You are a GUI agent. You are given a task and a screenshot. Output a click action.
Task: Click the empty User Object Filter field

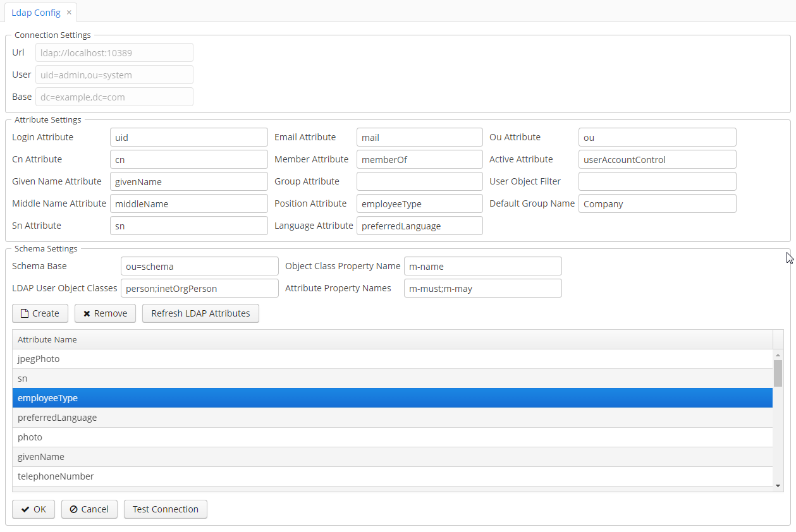pyautogui.click(x=658, y=181)
